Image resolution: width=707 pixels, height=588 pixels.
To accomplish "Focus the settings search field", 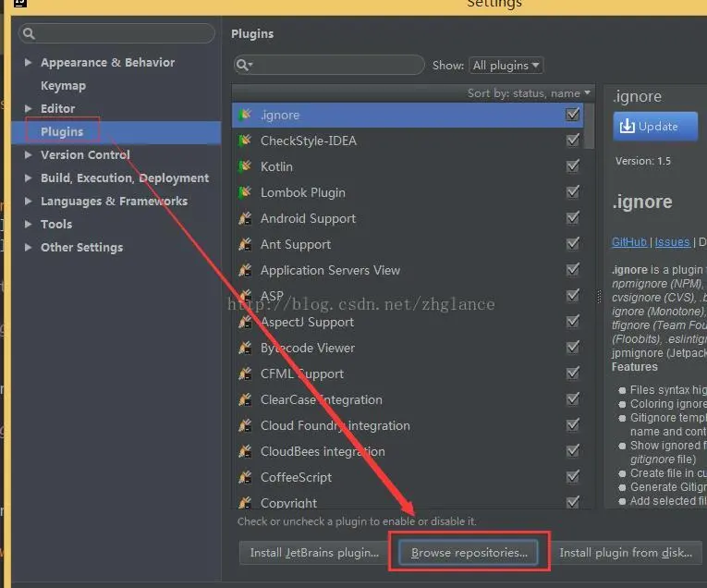I will [116, 33].
